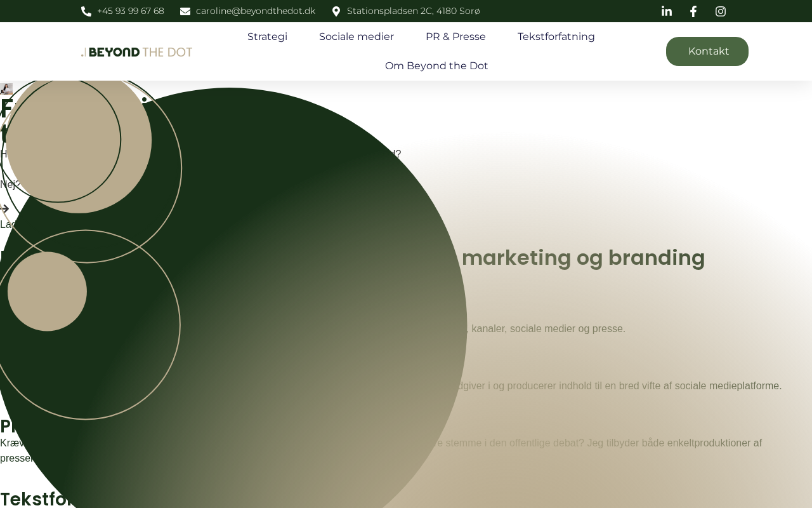Open the Strategi menu item
This screenshot has width=812, height=508.
point(267,37)
